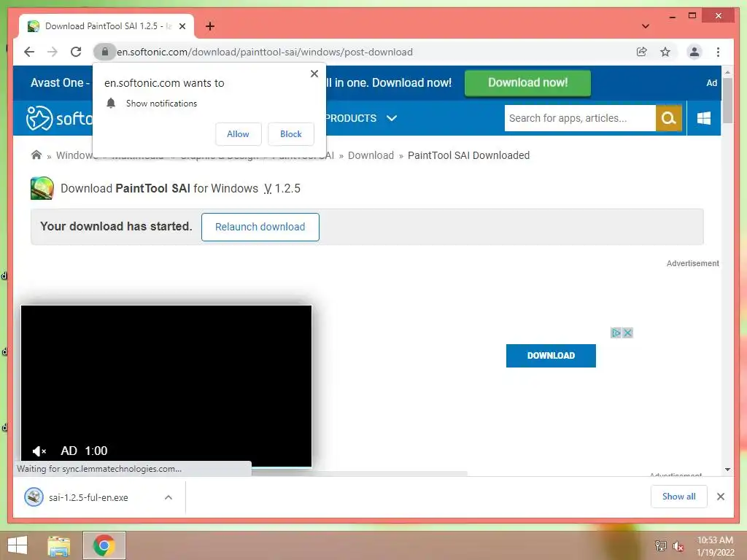This screenshot has height=560, width=747.
Task: Click the vertical scrollbar thumb
Action: coord(727,101)
